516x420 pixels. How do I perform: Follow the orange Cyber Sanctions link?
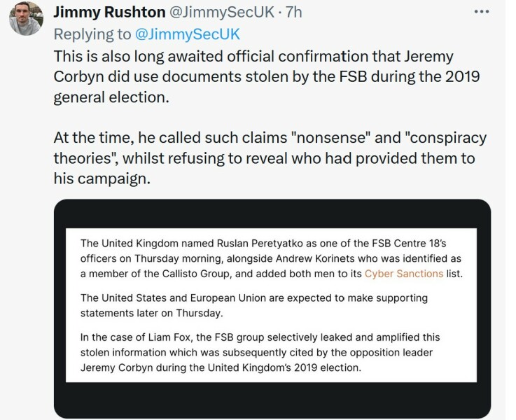(404, 273)
